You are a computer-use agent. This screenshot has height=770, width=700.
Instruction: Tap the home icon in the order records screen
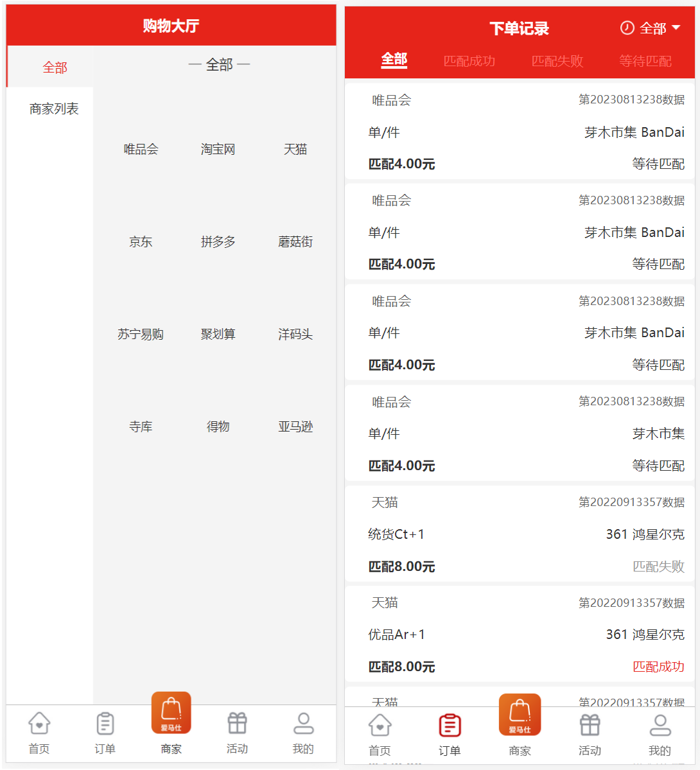click(380, 726)
